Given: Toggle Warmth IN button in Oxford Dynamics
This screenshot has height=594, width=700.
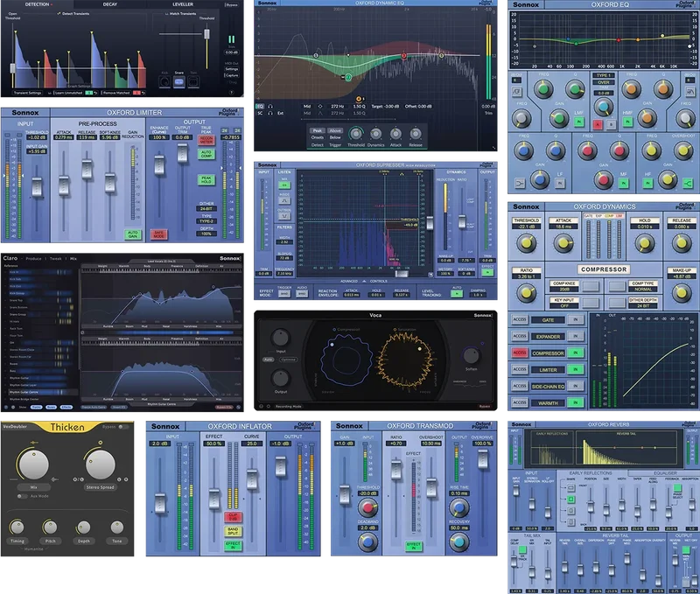Looking at the screenshot, I should 576,402.
